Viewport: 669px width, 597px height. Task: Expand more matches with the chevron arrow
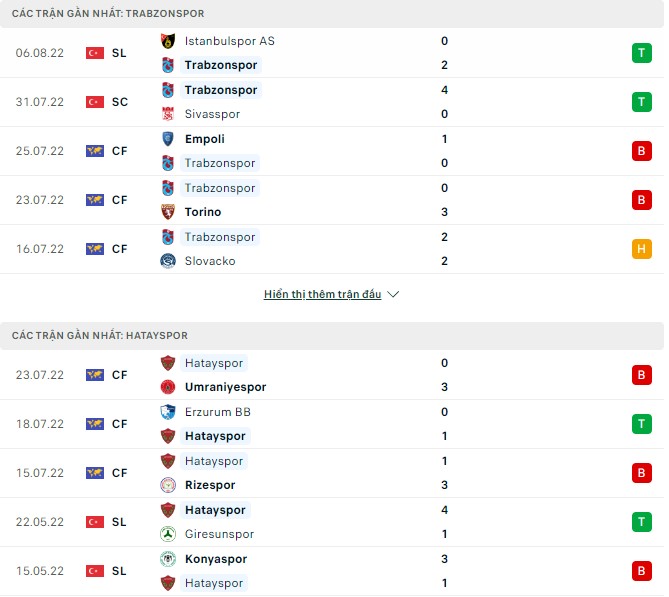pos(393,295)
